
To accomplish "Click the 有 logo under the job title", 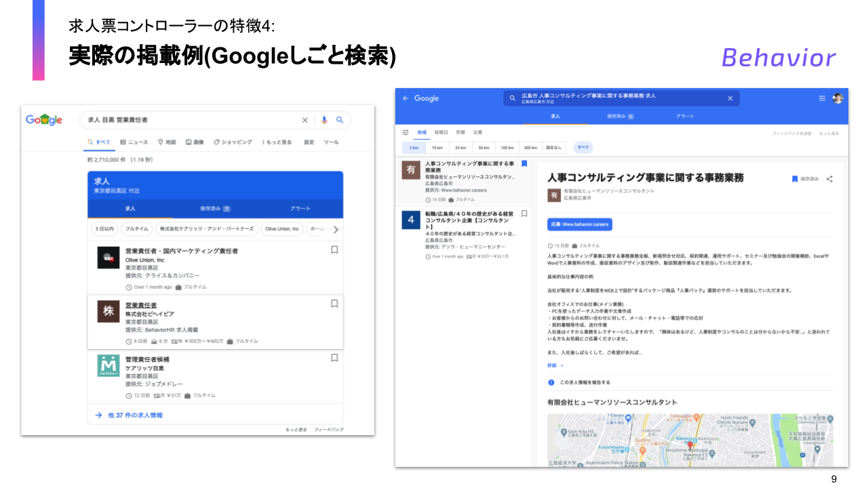I will point(554,195).
